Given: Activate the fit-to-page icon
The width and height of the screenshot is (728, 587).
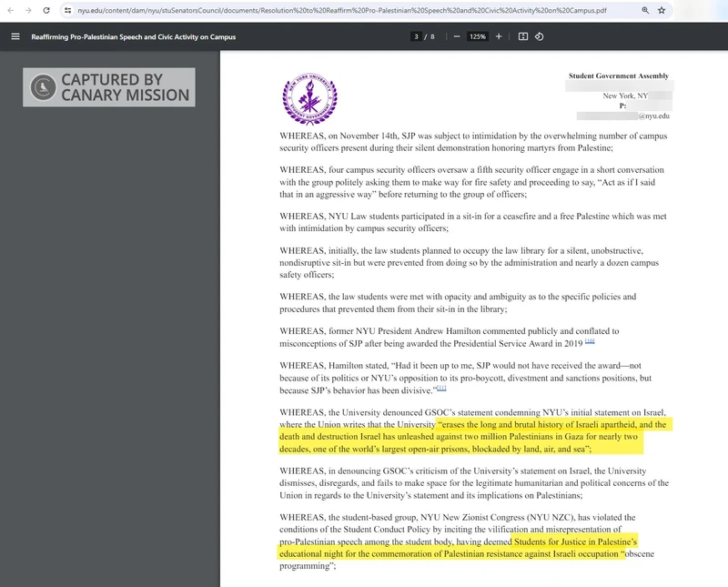Looking at the screenshot, I should [x=523, y=37].
